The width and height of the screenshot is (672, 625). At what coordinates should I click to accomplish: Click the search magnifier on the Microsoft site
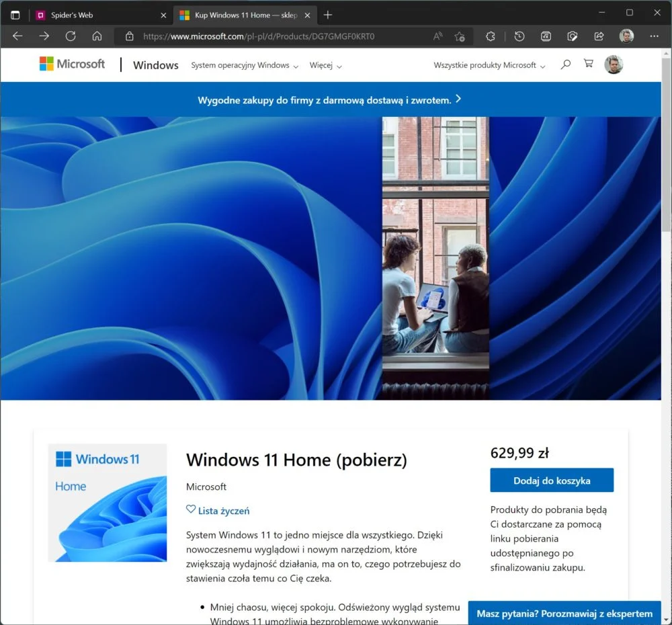566,65
